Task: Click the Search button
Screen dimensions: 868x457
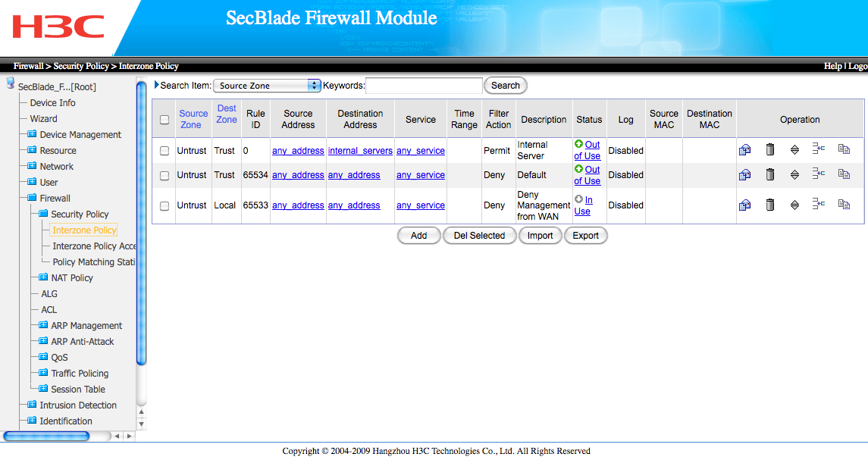Action: [x=506, y=86]
